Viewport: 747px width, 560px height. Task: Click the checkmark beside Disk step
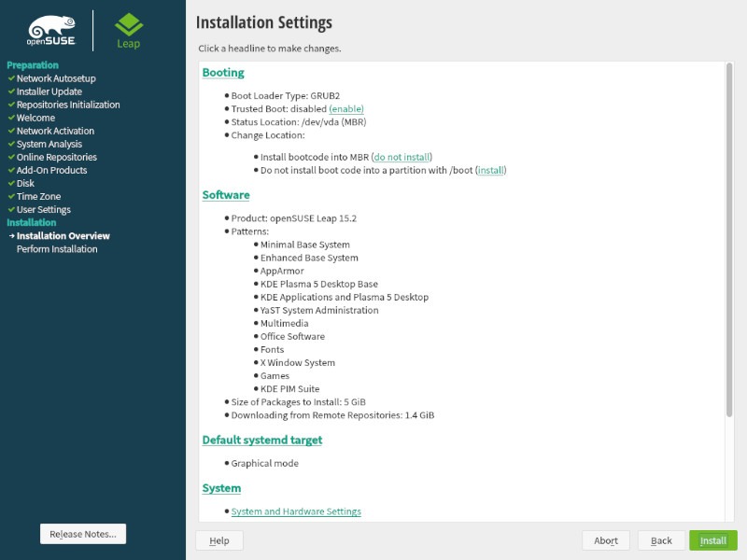[10, 183]
